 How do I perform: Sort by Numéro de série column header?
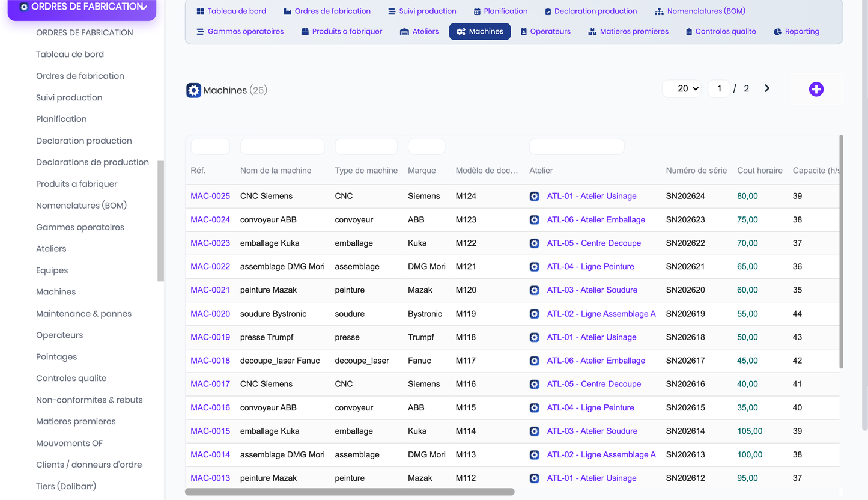pyautogui.click(x=696, y=171)
